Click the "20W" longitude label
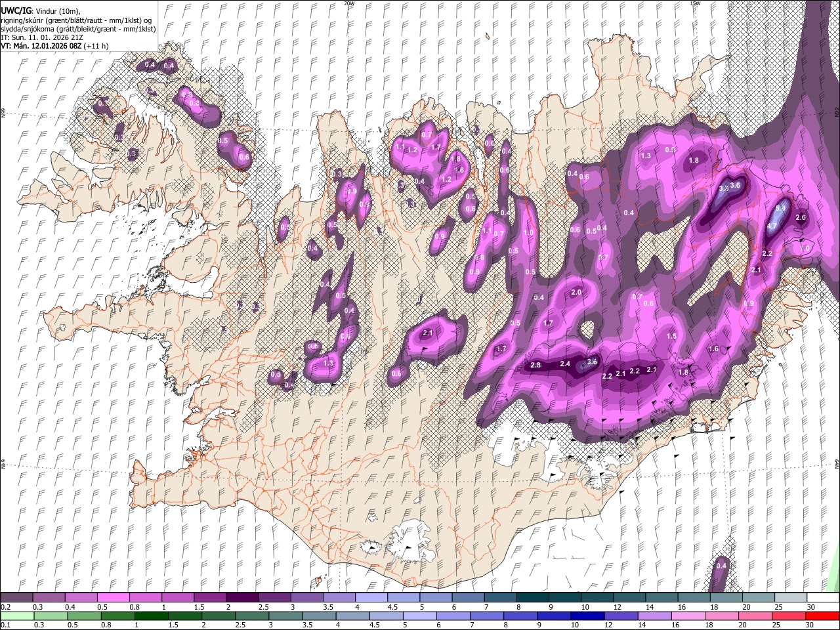 [349, 3]
